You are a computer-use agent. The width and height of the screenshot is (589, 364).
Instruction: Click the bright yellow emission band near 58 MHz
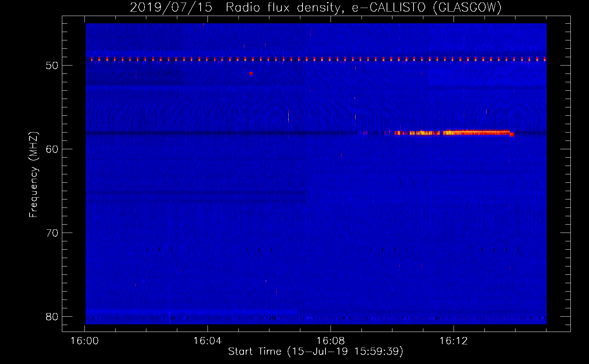[454, 132]
